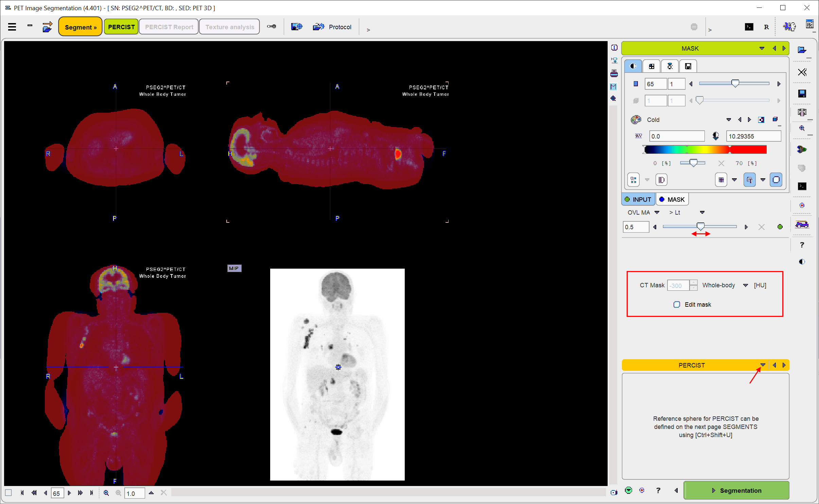Viewport: 819px width, 504px height.
Task: Jump to first slice button
Action: pos(22,493)
